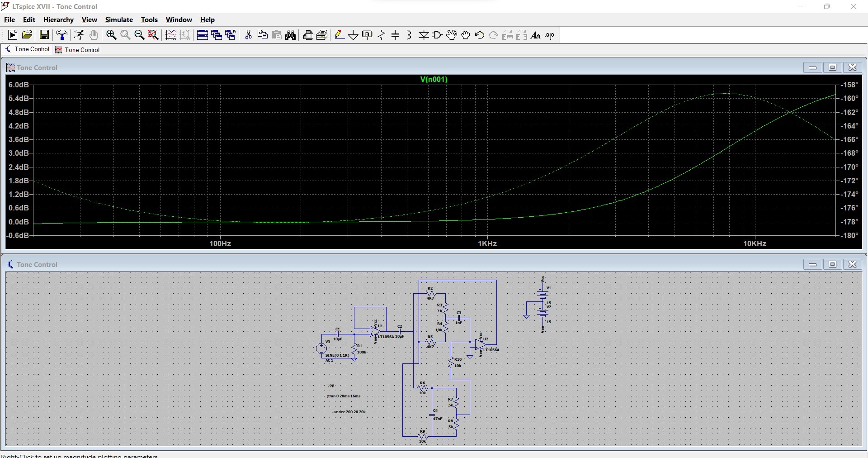This screenshot has width=868, height=458.
Task: Click the Autorange plot icon
Action: tap(171, 35)
